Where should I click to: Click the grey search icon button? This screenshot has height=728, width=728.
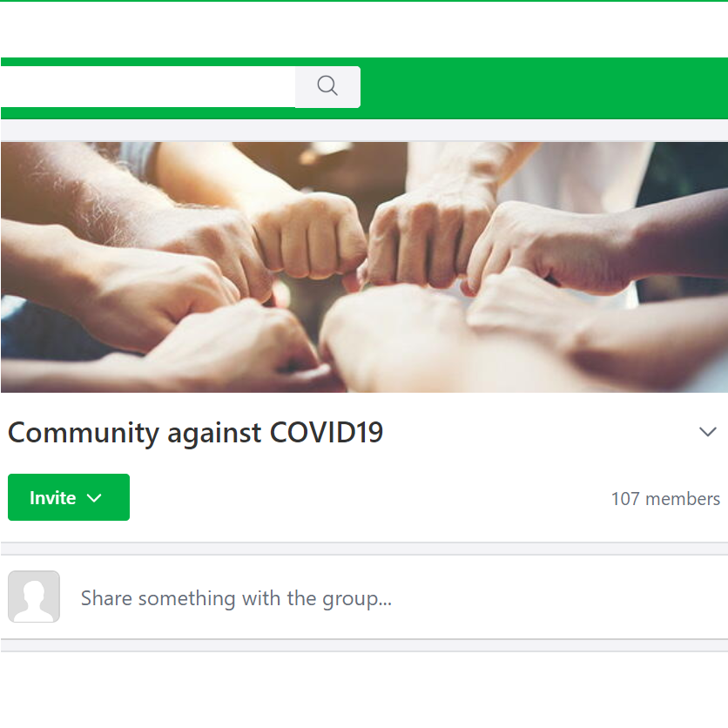click(327, 87)
